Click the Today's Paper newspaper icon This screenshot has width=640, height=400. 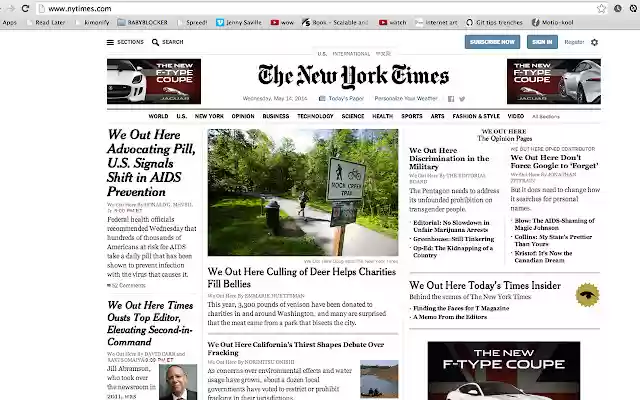click(322, 98)
